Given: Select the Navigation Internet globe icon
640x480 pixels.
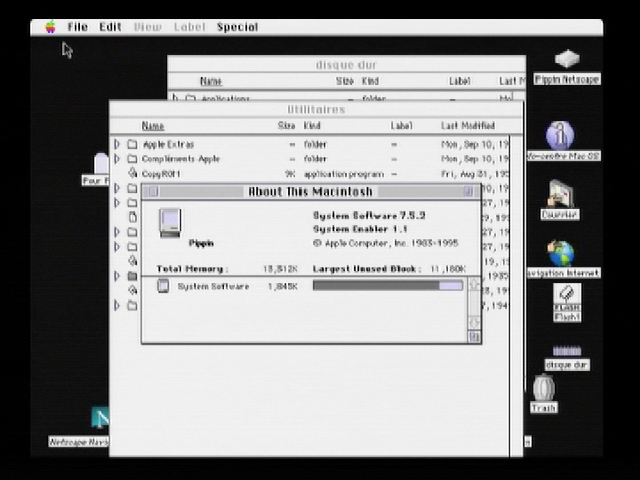Looking at the screenshot, I should pyautogui.click(x=561, y=253).
